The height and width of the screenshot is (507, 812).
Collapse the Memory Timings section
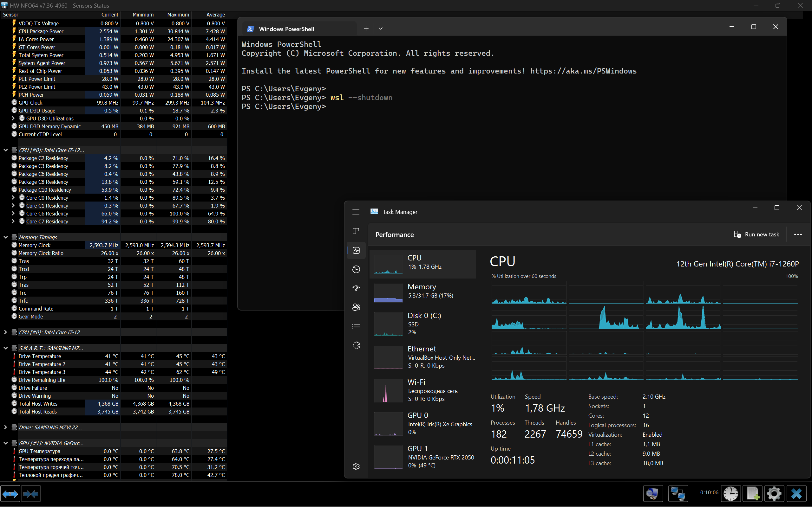pyautogui.click(x=5, y=237)
